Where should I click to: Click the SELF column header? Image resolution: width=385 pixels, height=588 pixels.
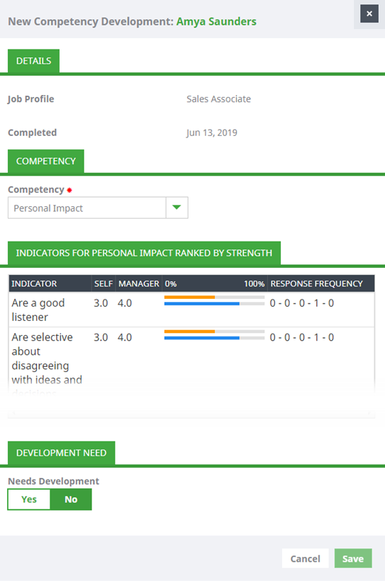[104, 283]
